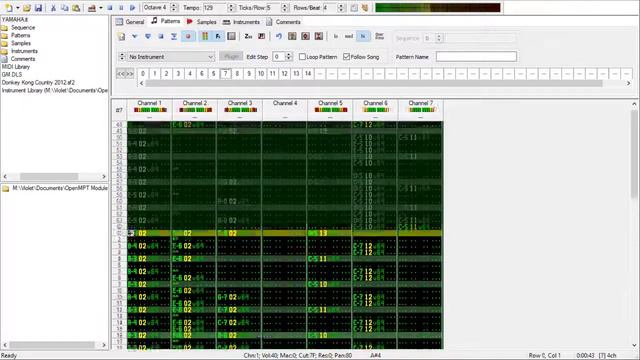Screen dimensions: 640x360
Task: Adjust the Tempo spinner arrows
Action: point(231,8)
